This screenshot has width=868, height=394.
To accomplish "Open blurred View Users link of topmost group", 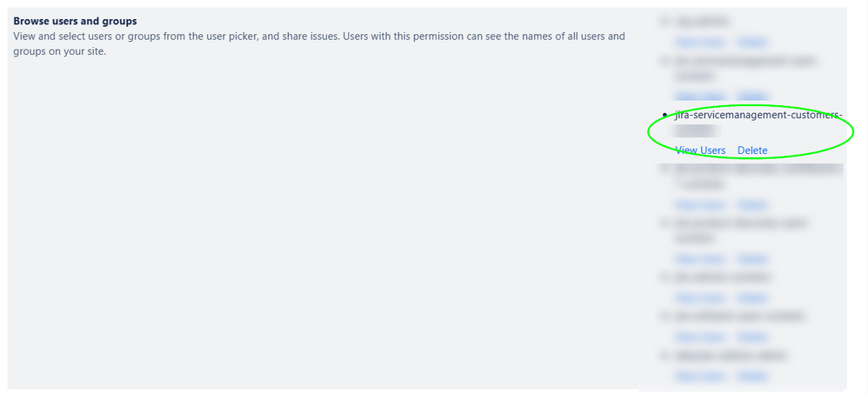I will pos(700,42).
